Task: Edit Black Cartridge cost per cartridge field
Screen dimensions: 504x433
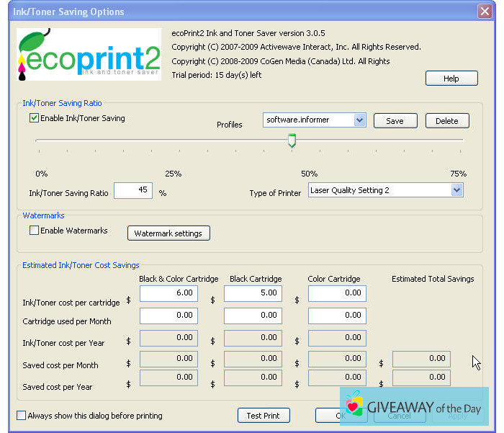Action: coord(253,293)
